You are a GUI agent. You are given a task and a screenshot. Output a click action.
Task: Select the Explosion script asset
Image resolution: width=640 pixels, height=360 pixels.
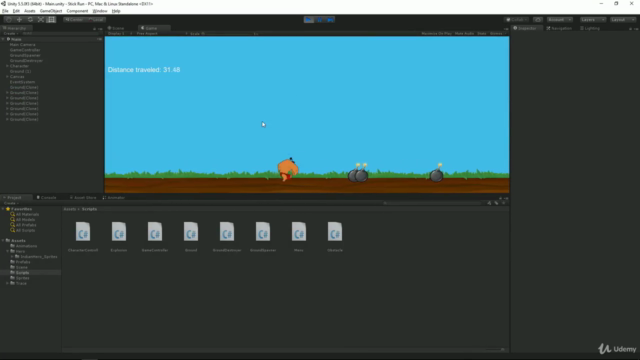point(119,237)
